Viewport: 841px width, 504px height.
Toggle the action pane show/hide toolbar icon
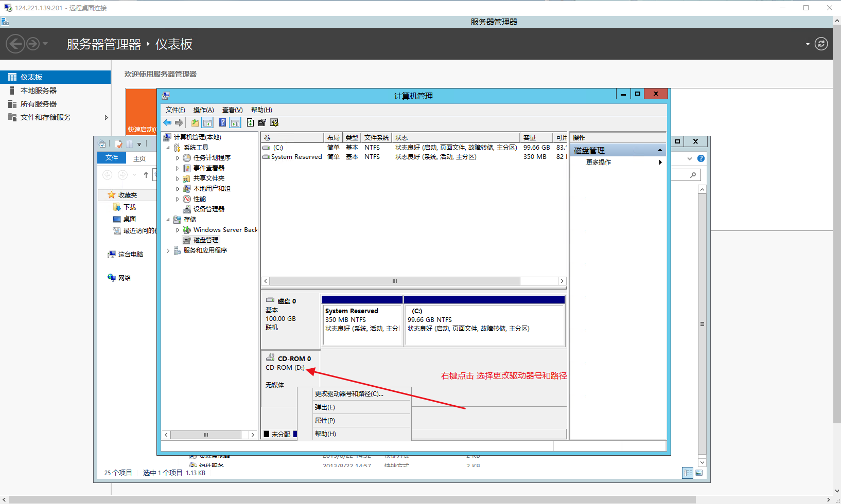[x=235, y=122]
